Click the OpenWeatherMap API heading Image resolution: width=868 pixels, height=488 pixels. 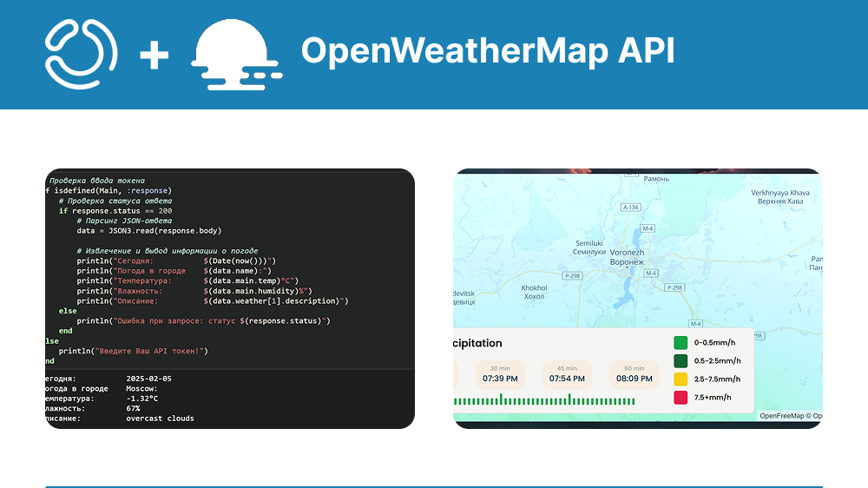pyautogui.click(x=488, y=51)
